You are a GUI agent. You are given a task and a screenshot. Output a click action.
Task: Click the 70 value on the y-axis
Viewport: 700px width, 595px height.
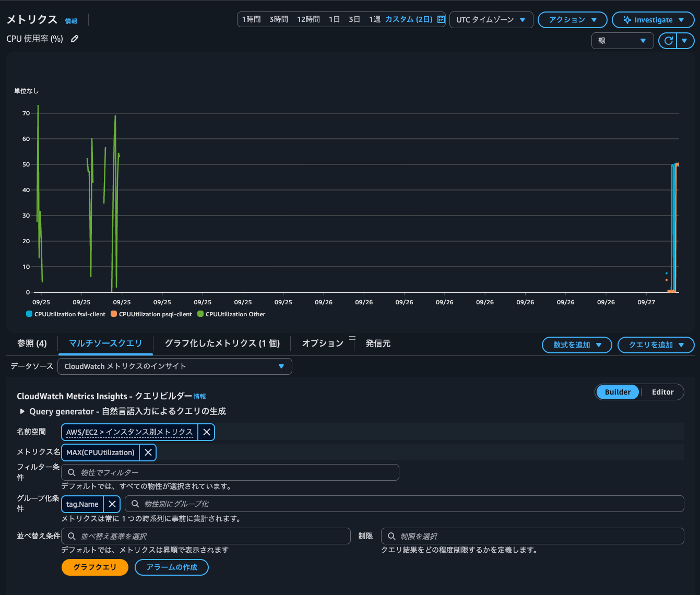26,113
